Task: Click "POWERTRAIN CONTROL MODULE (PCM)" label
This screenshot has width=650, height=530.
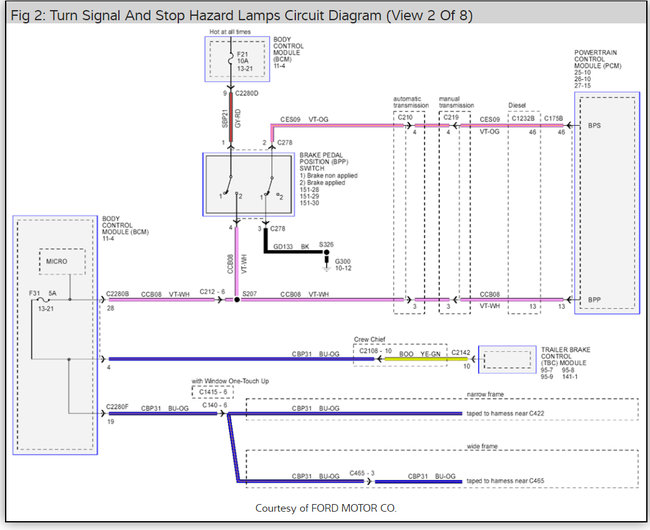Action: pos(598,59)
